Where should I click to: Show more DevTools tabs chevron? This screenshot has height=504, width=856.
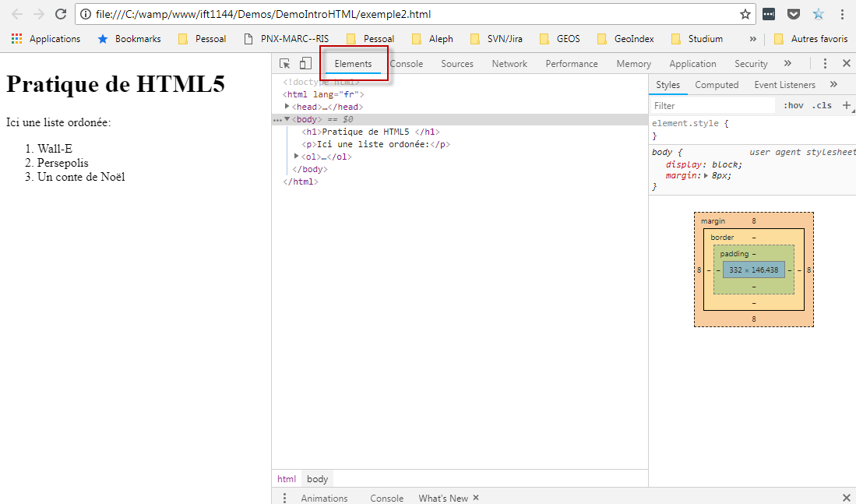(787, 63)
